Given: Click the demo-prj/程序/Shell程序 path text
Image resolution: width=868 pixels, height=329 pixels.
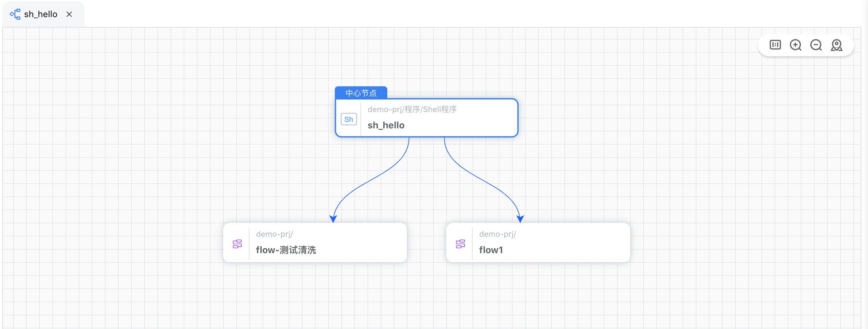Looking at the screenshot, I should click(411, 109).
